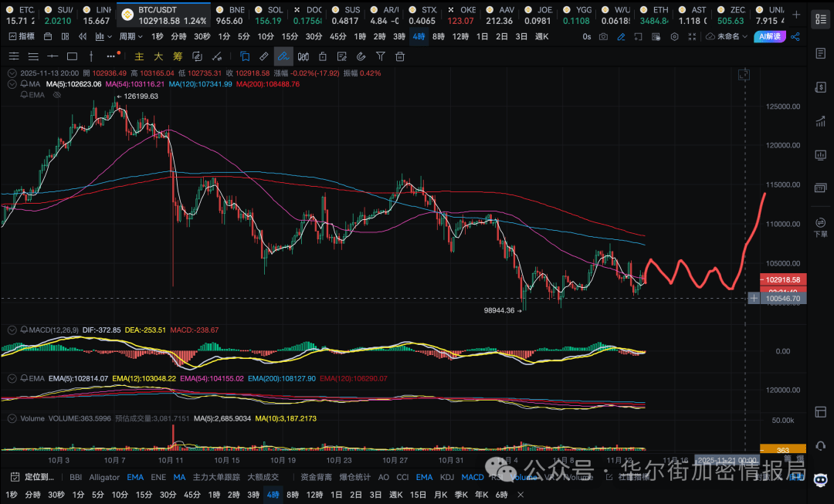
Task: Click the chart corner sync arrows icon
Action: 744,75
